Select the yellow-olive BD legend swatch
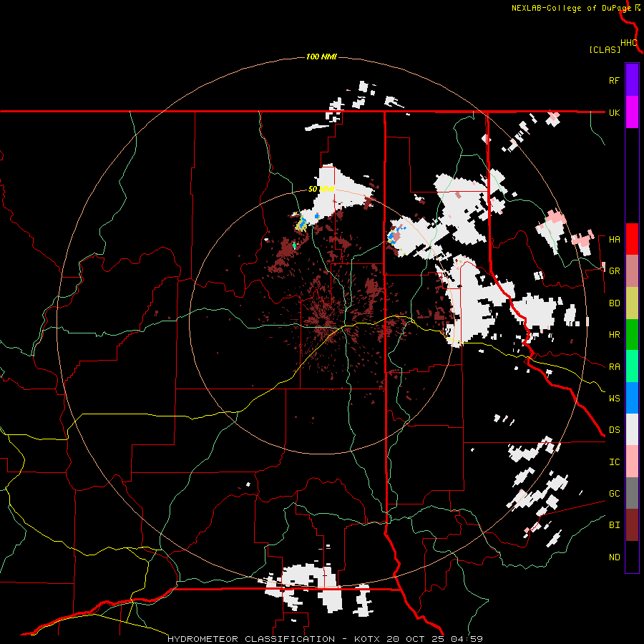Screen dimensions: 644x644 coord(632,303)
